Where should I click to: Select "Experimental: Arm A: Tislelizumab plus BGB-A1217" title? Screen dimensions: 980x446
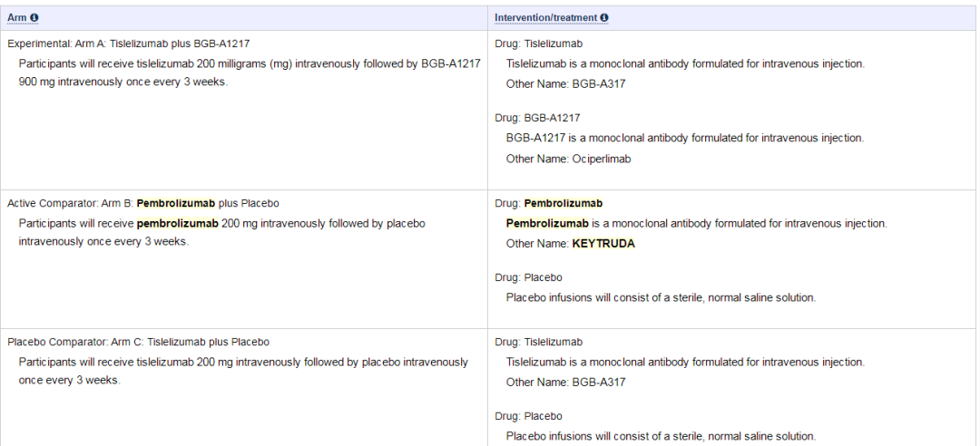tap(129, 44)
